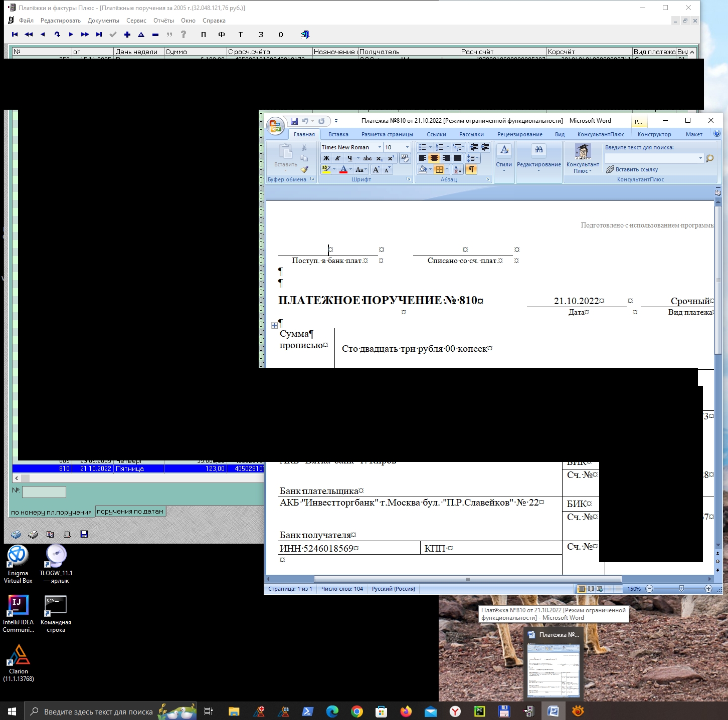The image size is (728, 720).
Task: Click the Format Painter brush icon
Action: pos(304,169)
